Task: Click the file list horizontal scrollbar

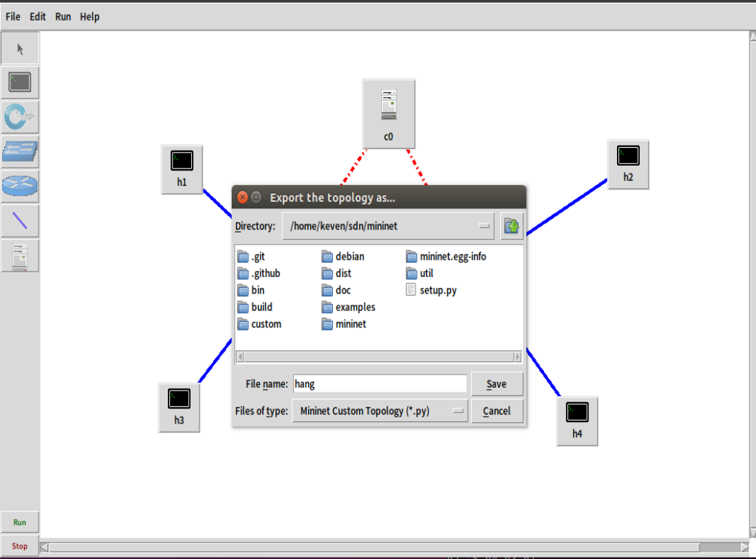Action: coord(379,357)
